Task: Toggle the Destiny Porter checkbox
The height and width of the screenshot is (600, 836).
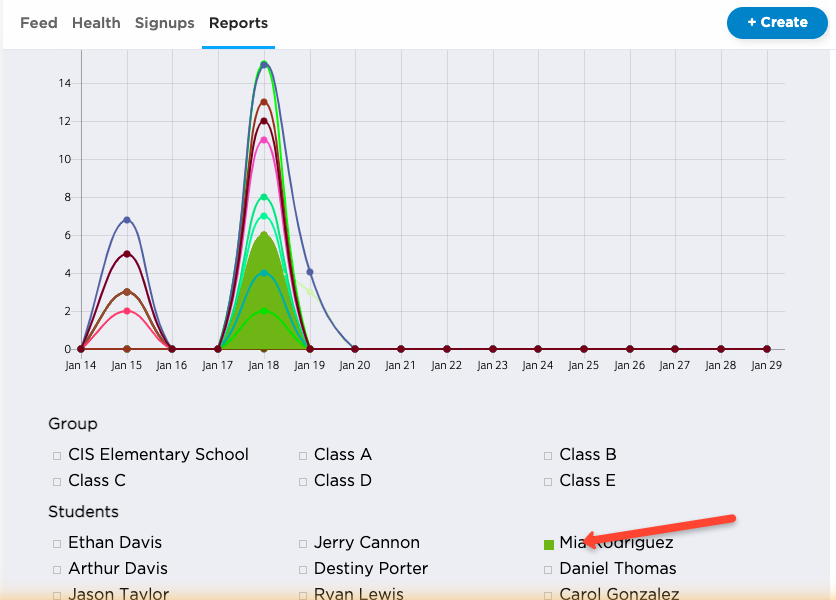Action: pyautogui.click(x=302, y=569)
